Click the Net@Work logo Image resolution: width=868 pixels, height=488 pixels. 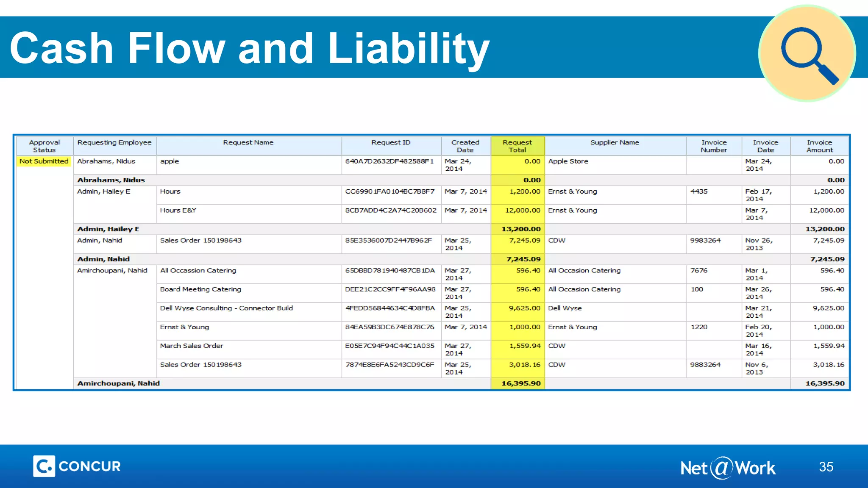pyautogui.click(x=728, y=468)
